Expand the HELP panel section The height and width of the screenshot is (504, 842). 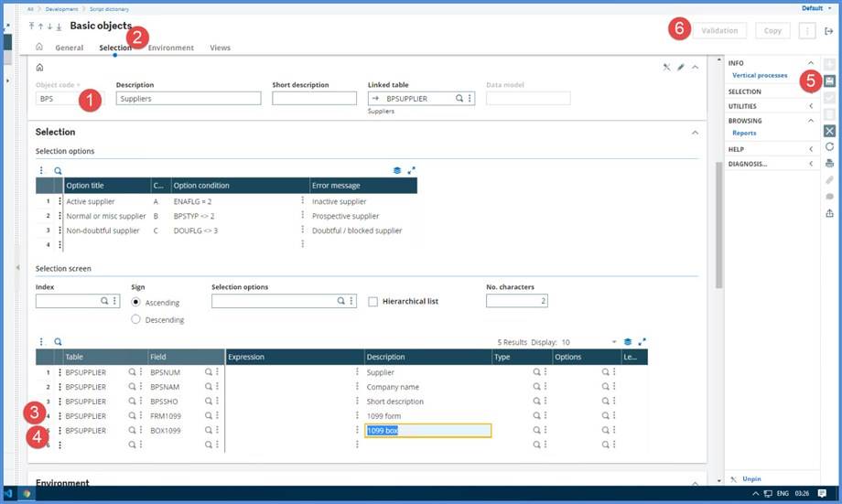(x=811, y=149)
